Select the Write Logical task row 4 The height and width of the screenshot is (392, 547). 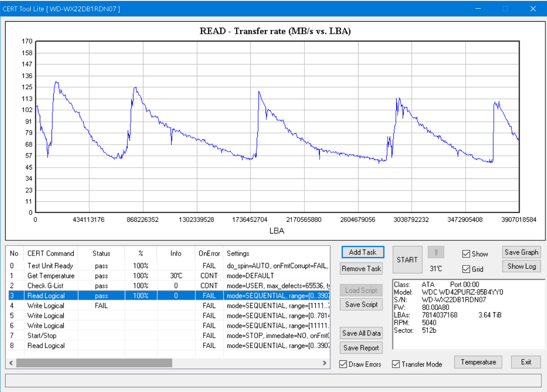pyautogui.click(x=46, y=306)
